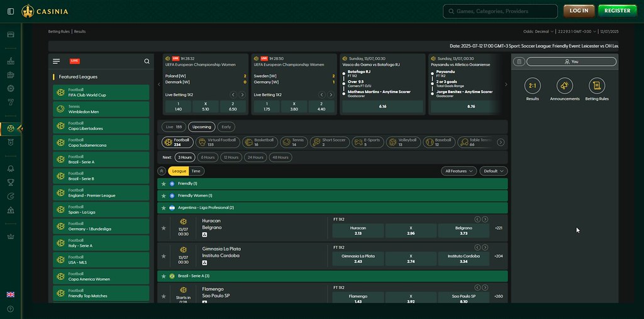Open the crown VIP icon in the left rail
Image resolution: width=644 pixels, height=319 pixels.
tap(11, 237)
